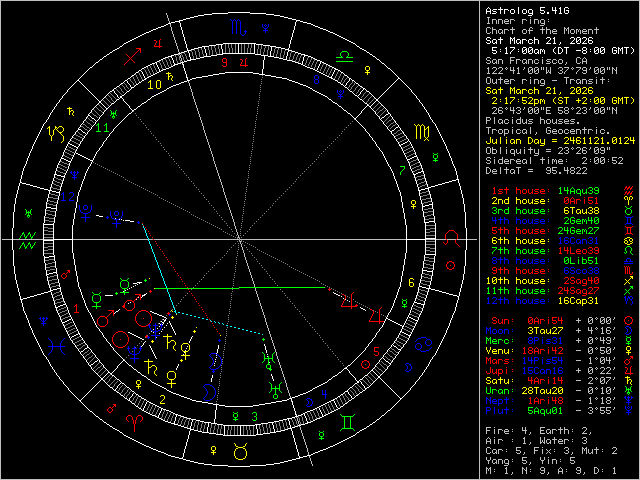Click the Gemini glyph on the zodiac ring
Screen dimensions: 640x480
pyautogui.click(x=345, y=424)
